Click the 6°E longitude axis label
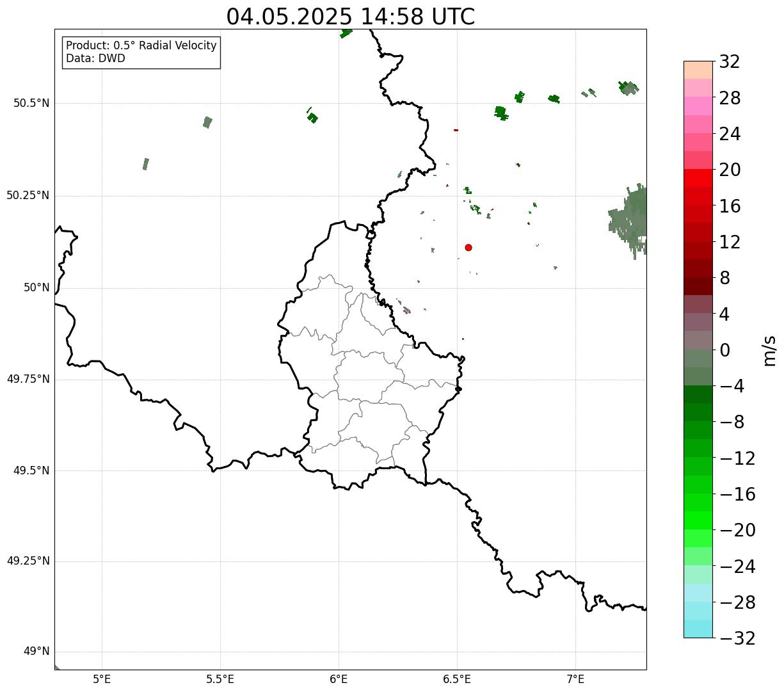Viewport: 784px width, 692px height. coord(339,679)
